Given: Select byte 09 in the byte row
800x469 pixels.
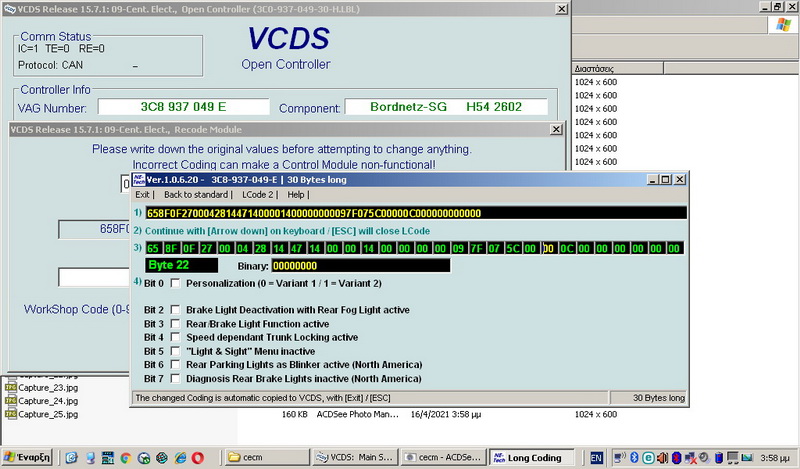Looking at the screenshot, I should coord(458,249).
